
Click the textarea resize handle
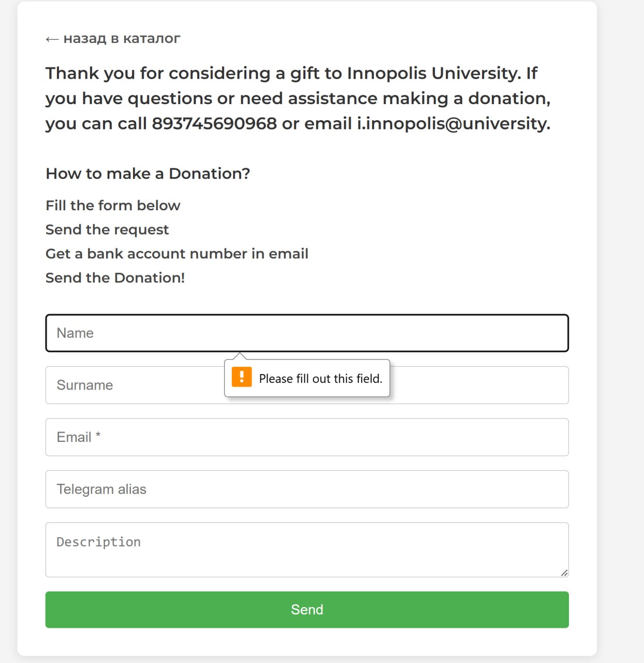[x=564, y=573]
